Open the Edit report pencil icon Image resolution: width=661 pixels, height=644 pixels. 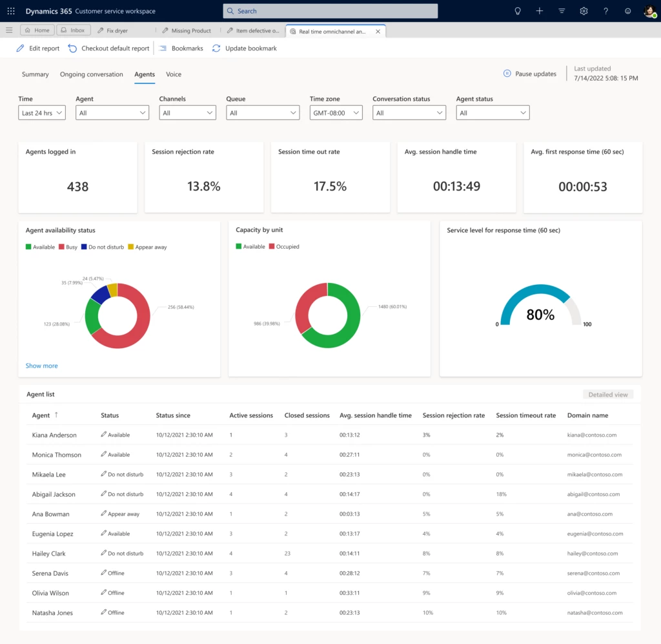[x=20, y=48]
